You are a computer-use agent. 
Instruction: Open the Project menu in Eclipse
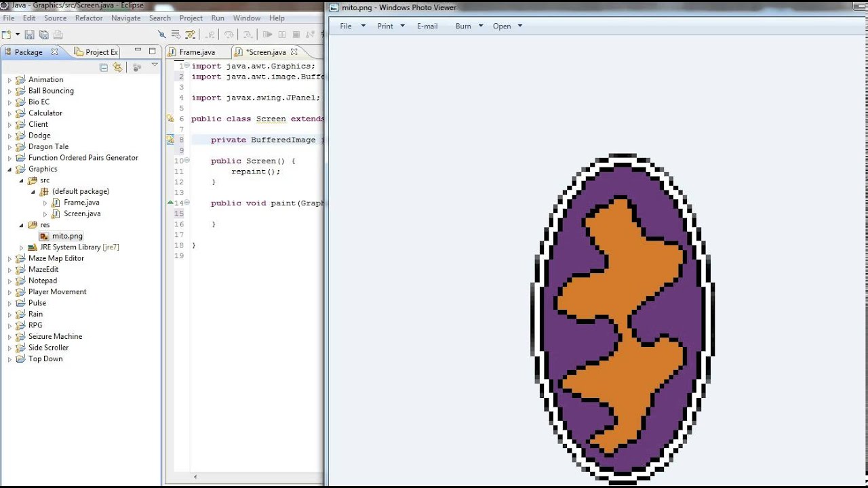pos(191,18)
